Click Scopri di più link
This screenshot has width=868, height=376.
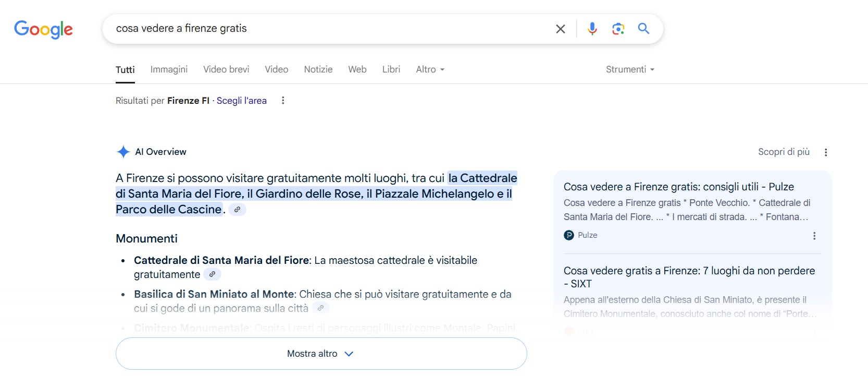pyautogui.click(x=784, y=152)
